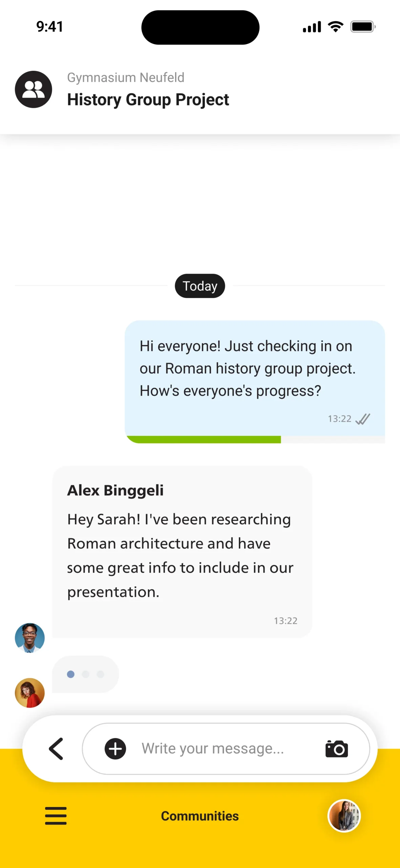Open the hamburger menu icon
The height and width of the screenshot is (868, 400).
56,816
